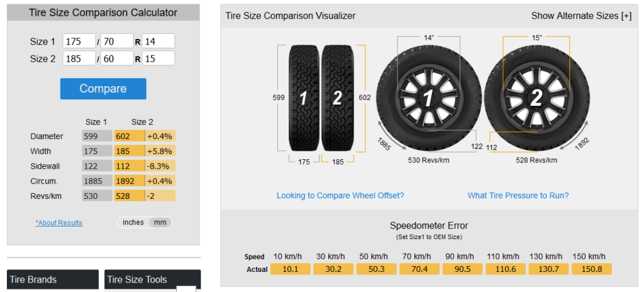644x292 pixels.
Task: Open What Tire Pressure to Run link
Action: coord(518,196)
